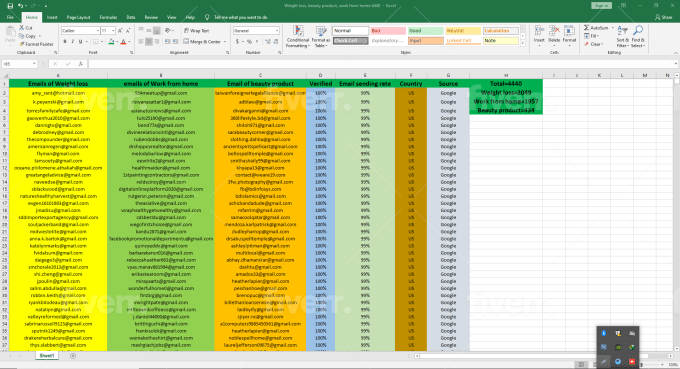Open the NVIDIA tray icon

click(618, 347)
